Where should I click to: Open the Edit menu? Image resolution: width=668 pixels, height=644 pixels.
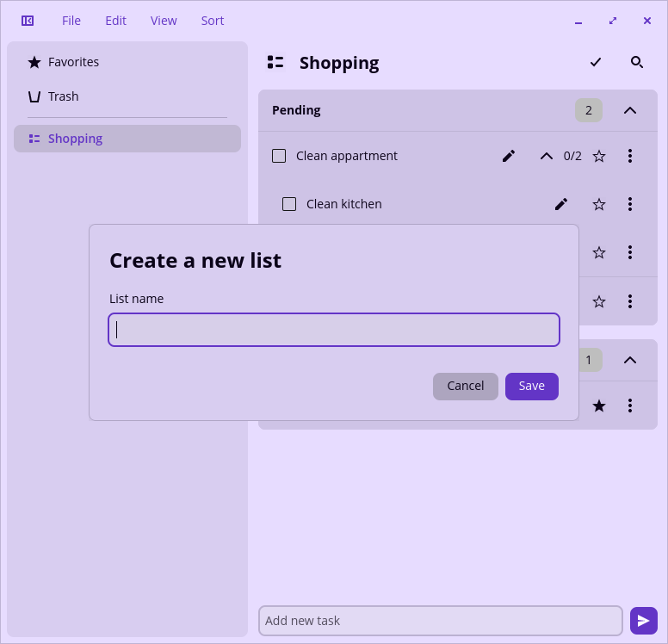(116, 21)
